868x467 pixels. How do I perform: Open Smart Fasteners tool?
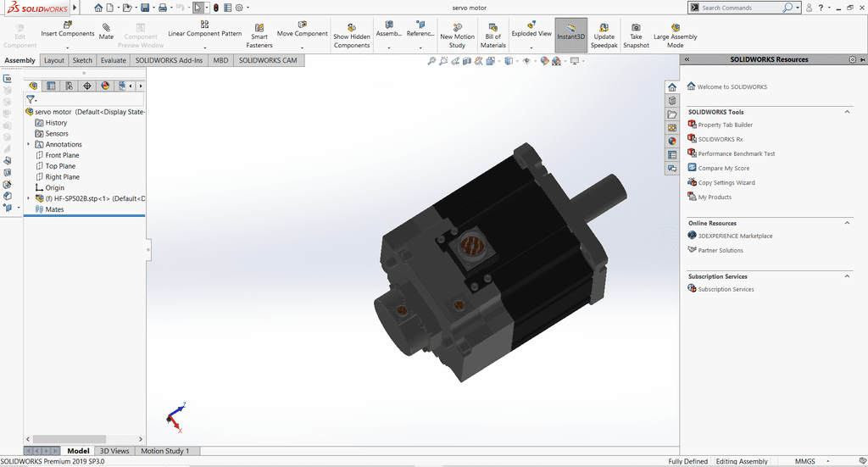click(259, 36)
